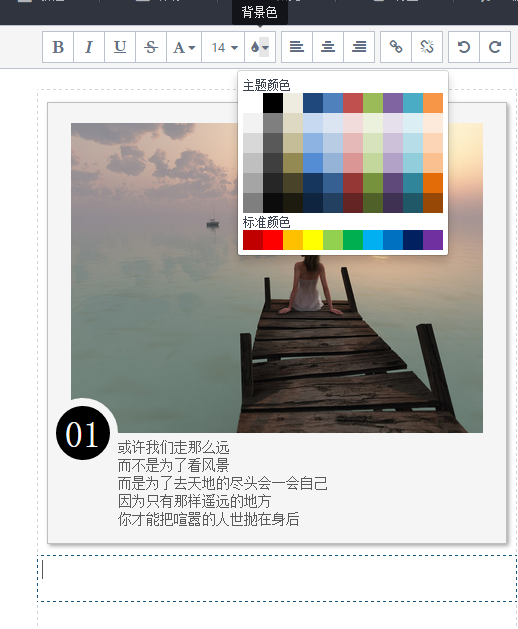Center align the text
The image size is (518, 629).
328,47
